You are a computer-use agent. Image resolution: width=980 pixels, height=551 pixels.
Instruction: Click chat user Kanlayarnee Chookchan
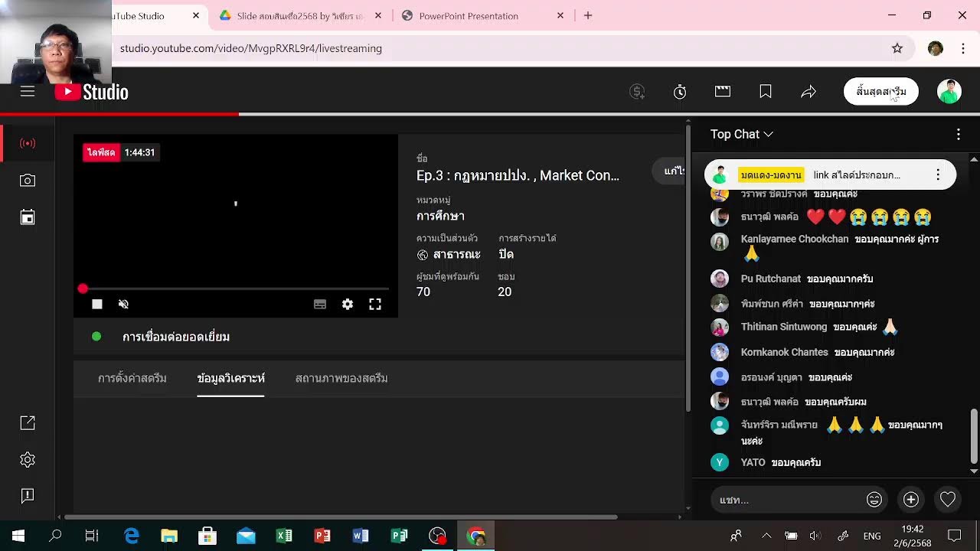tap(794, 239)
